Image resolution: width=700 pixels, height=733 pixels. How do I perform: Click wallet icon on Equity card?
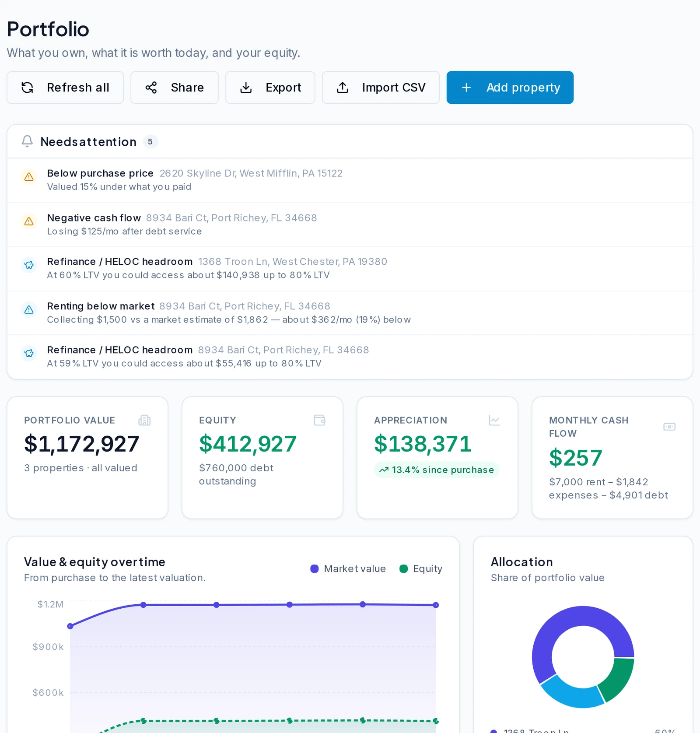click(320, 421)
